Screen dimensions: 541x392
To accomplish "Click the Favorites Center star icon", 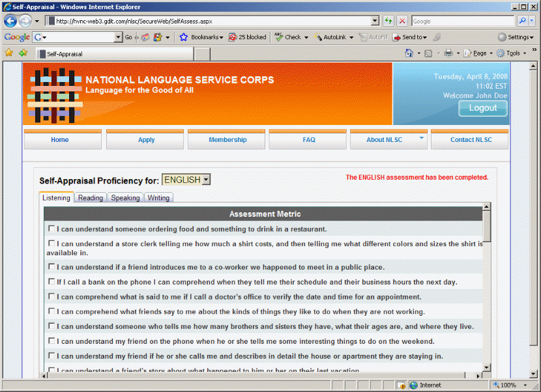I will [x=9, y=53].
